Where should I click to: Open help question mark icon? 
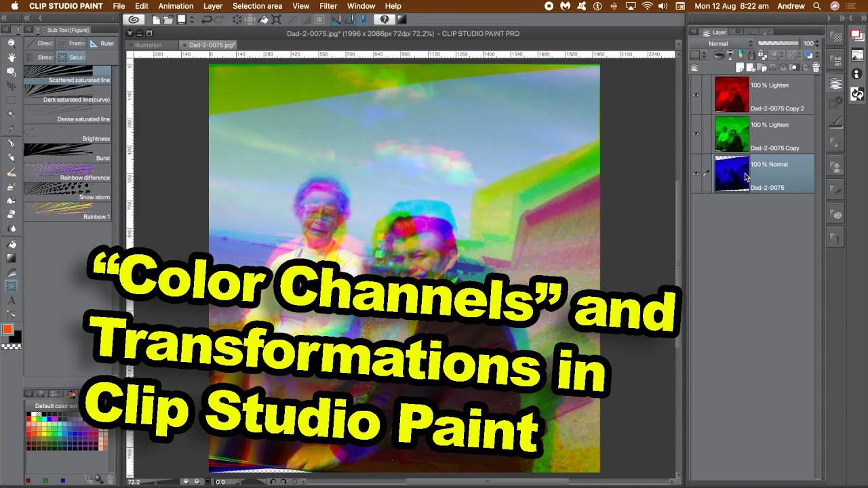pyautogui.click(x=384, y=20)
